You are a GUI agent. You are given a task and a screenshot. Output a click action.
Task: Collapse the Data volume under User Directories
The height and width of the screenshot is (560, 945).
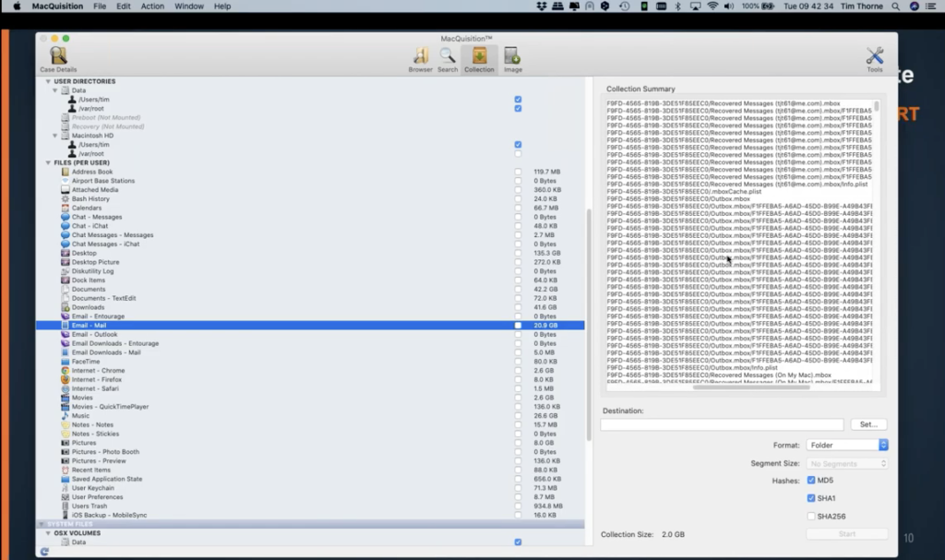54,90
